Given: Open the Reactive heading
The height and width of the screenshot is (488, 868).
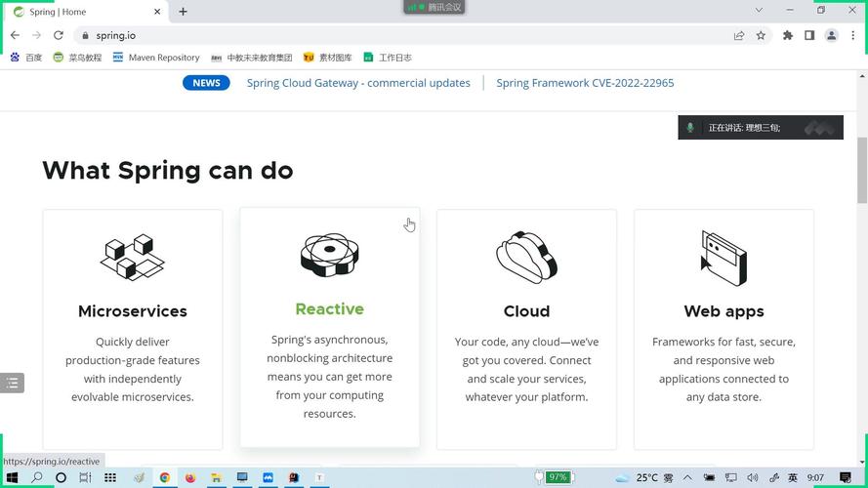Looking at the screenshot, I should [x=329, y=308].
